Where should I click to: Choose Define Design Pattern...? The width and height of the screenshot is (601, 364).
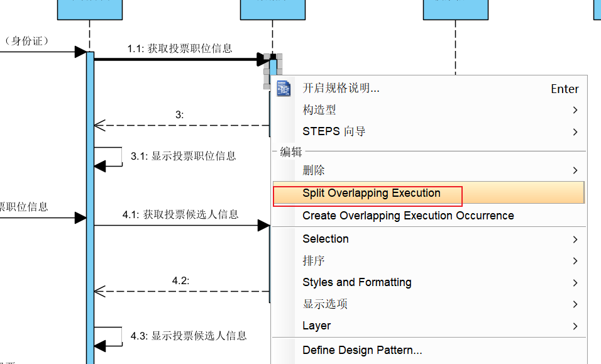pyautogui.click(x=429, y=350)
